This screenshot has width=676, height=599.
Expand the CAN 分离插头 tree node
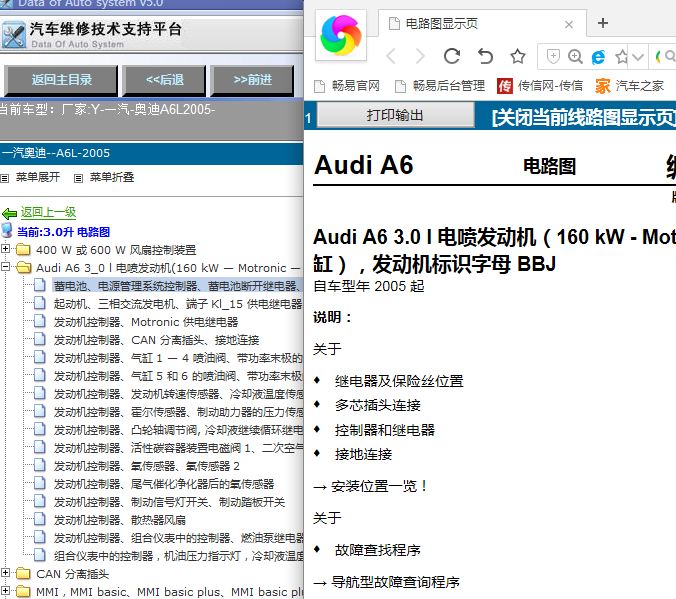tap(5, 573)
